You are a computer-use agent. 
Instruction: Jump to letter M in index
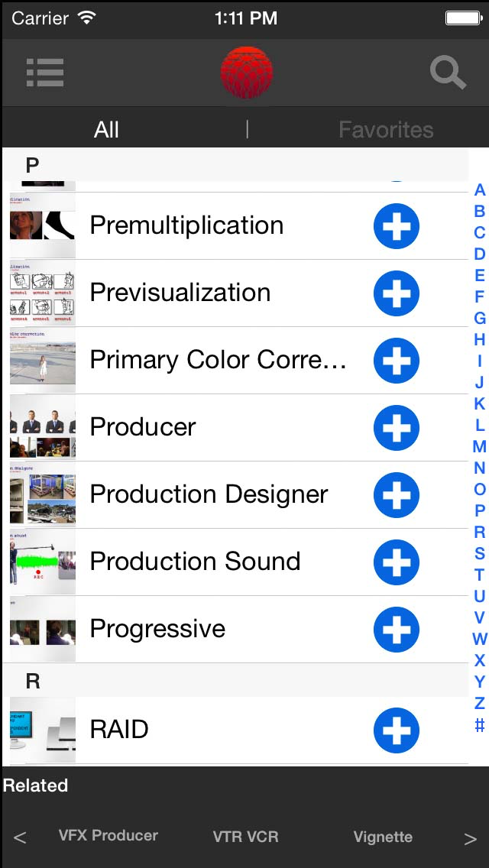click(479, 446)
